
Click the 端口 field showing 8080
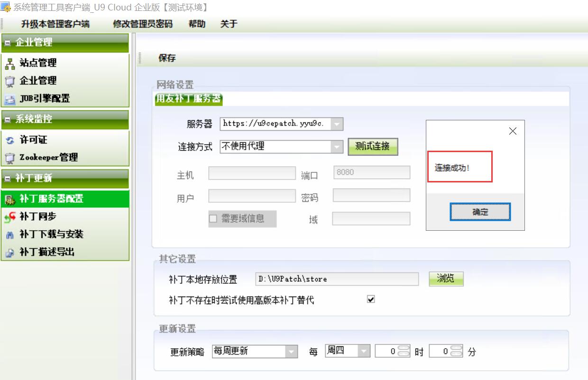click(x=372, y=172)
